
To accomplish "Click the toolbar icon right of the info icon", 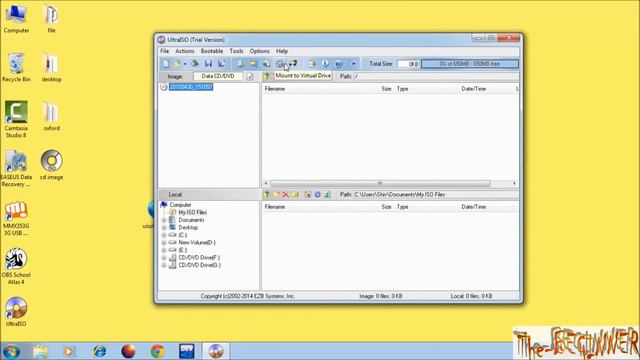I will point(338,64).
